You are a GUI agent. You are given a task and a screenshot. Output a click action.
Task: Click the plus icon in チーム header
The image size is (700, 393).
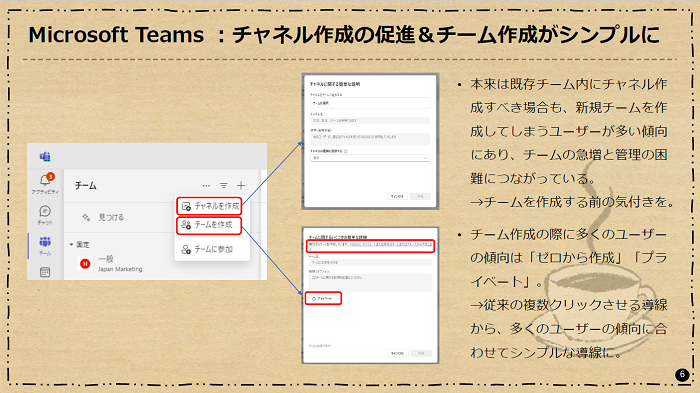(241, 185)
